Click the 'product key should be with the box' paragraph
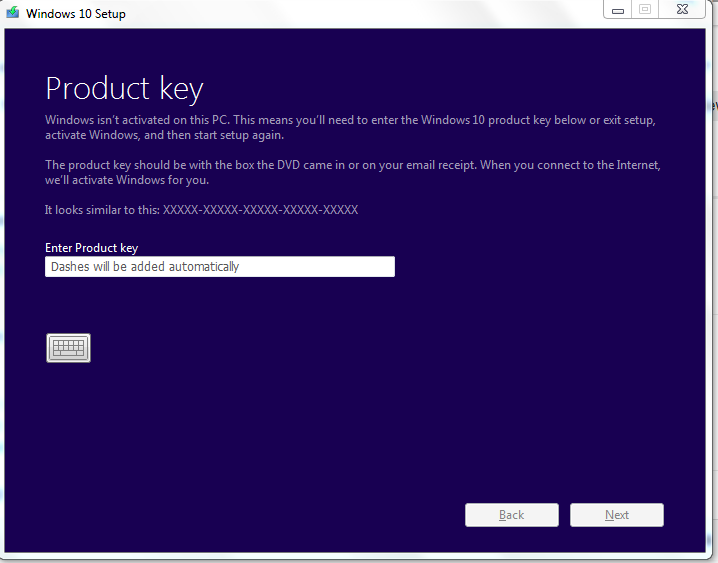Screen dimensions: 718x563 (x=353, y=172)
